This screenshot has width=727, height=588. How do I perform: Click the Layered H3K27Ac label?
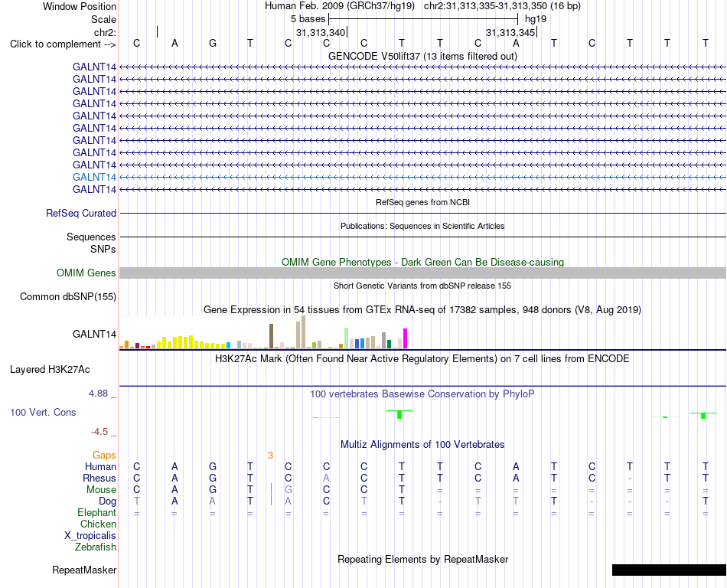pyautogui.click(x=50, y=370)
